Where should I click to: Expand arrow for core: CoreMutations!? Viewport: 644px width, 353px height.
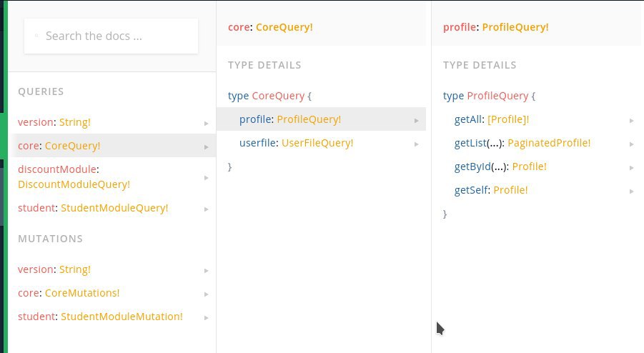click(206, 294)
